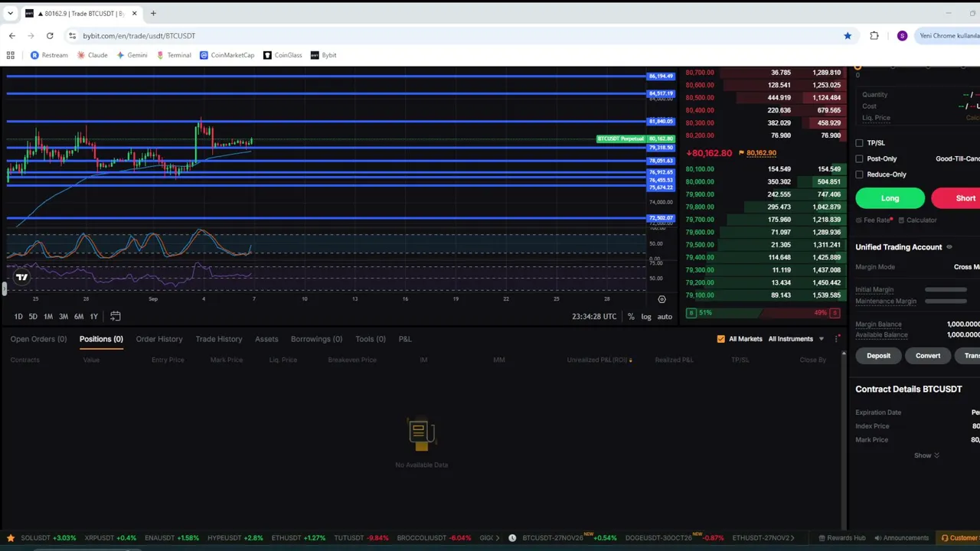The width and height of the screenshot is (980, 551).
Task: Favorite tickers with the star icon
Action: (x=11, y=538)
